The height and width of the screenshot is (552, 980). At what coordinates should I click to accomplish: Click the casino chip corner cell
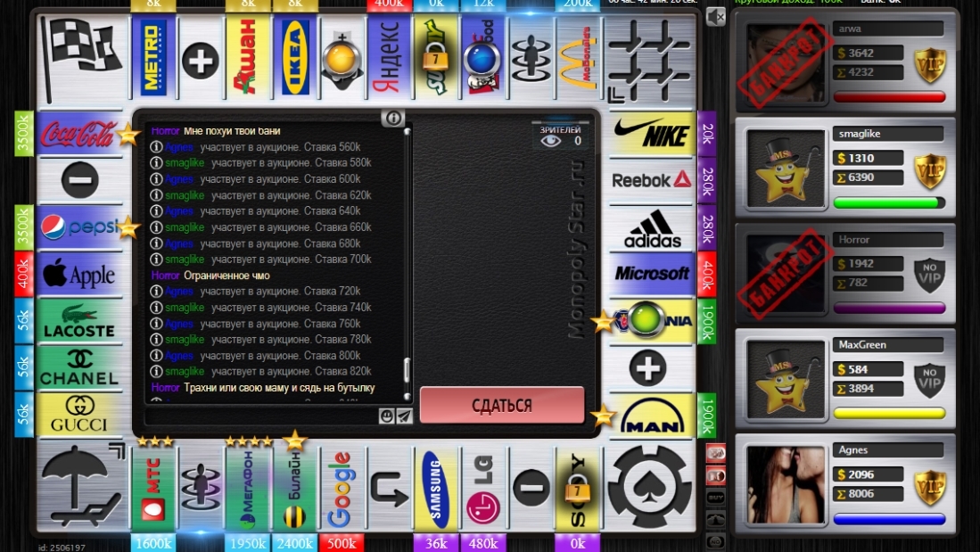[650, 486]
